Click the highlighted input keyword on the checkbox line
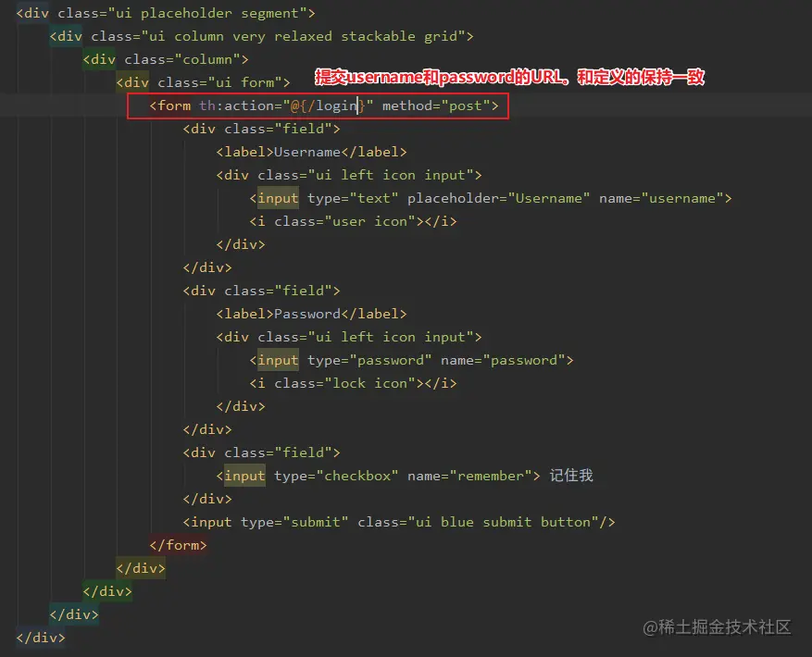 [x=244, y=476]
